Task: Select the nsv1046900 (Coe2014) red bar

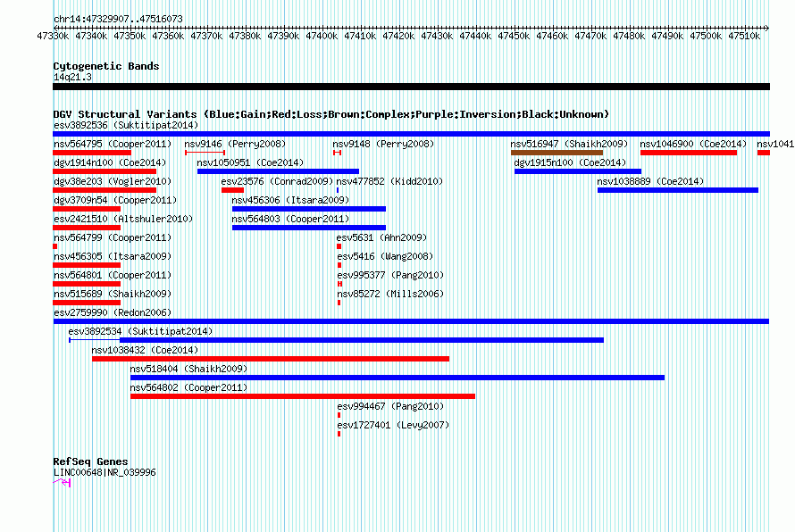Action: (x=689, y=153)
